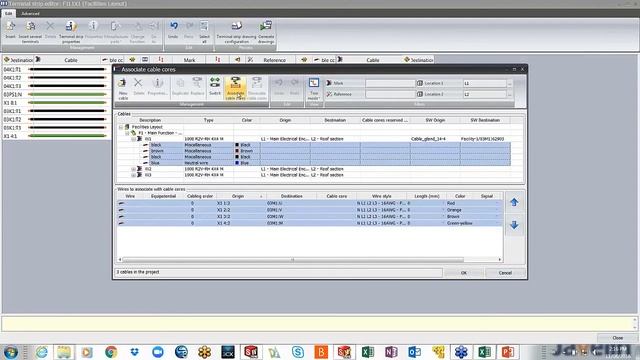The image size is (640, 360).
Task: Click Associate cable cores toolbar button
Action: [236, 88]
